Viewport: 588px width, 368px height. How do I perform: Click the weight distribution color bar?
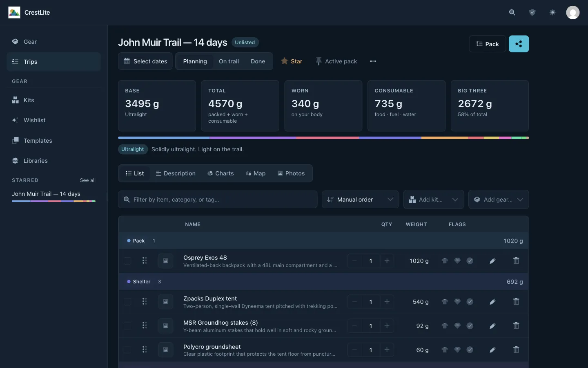pos(323,138)
